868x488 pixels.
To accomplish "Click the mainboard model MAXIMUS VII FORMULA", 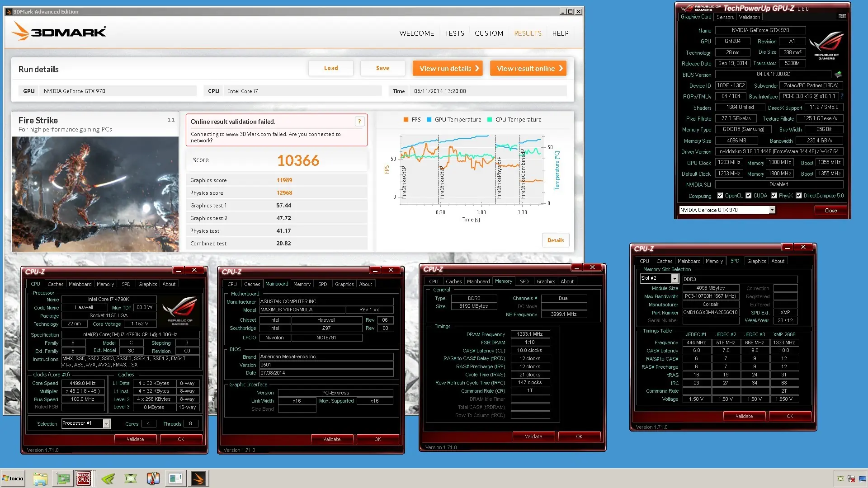I will (x=302, y=310).
